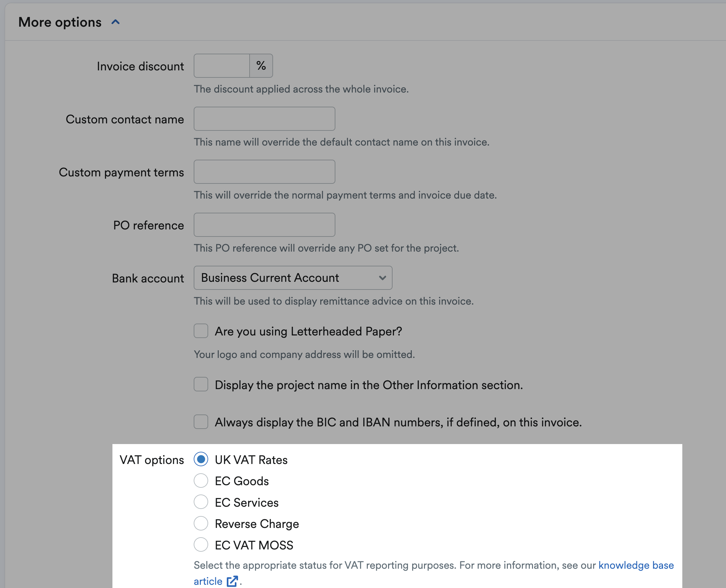726x588 pixels.
Task: Click the Bank account label
Action: (148, 279)
